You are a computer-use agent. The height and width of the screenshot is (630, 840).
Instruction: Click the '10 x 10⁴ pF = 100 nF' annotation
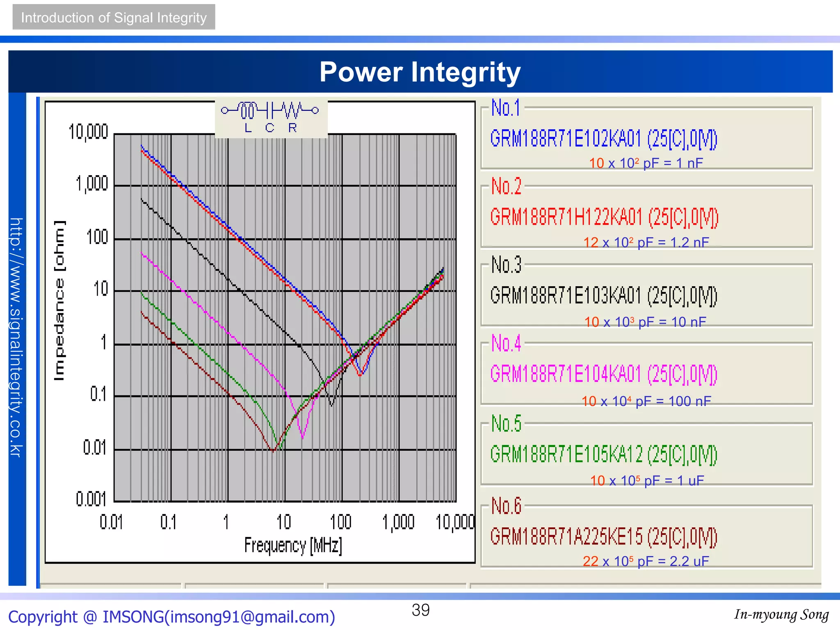coord(646,401)
